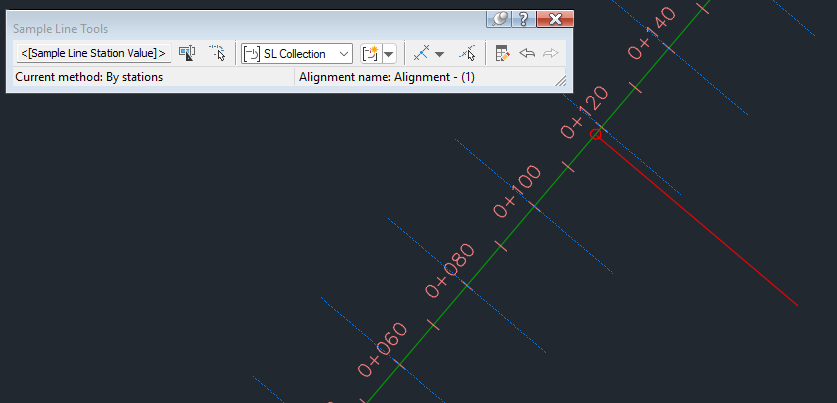Expand sample line group actions arrow

[x=389, y=54]
